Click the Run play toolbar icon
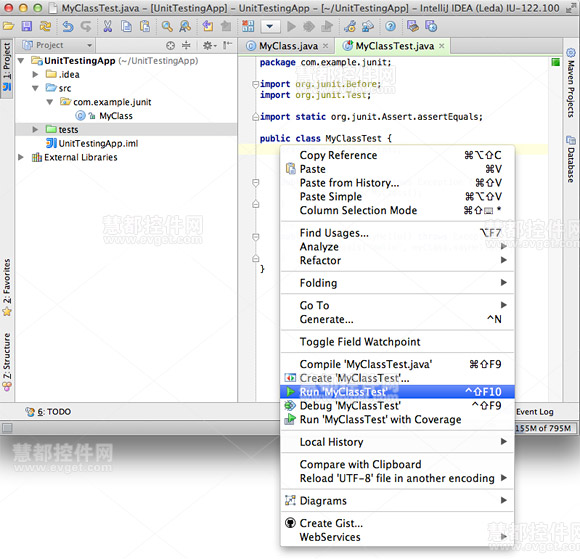580x559 pixels. [x=291, y=26]
